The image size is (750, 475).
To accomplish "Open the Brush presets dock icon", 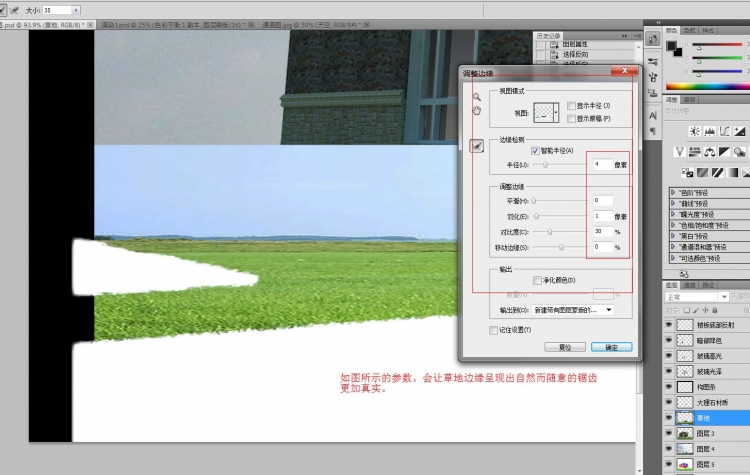I will [653, 61].
